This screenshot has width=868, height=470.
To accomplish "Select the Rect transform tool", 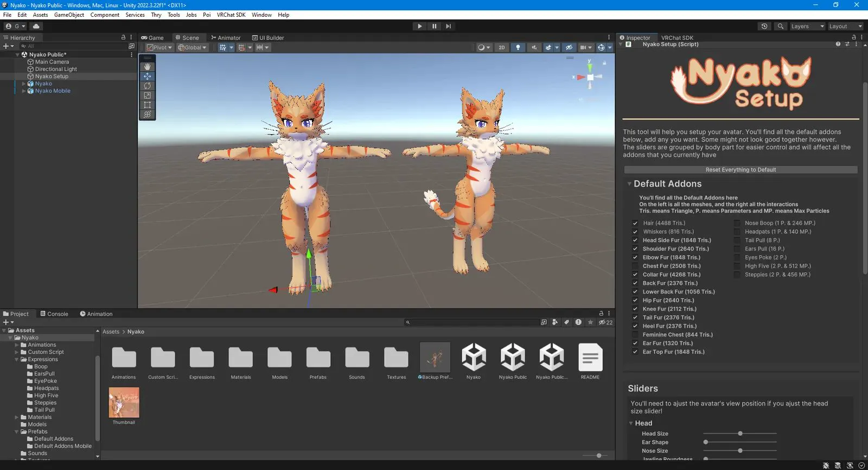I will tap(147, 105).
